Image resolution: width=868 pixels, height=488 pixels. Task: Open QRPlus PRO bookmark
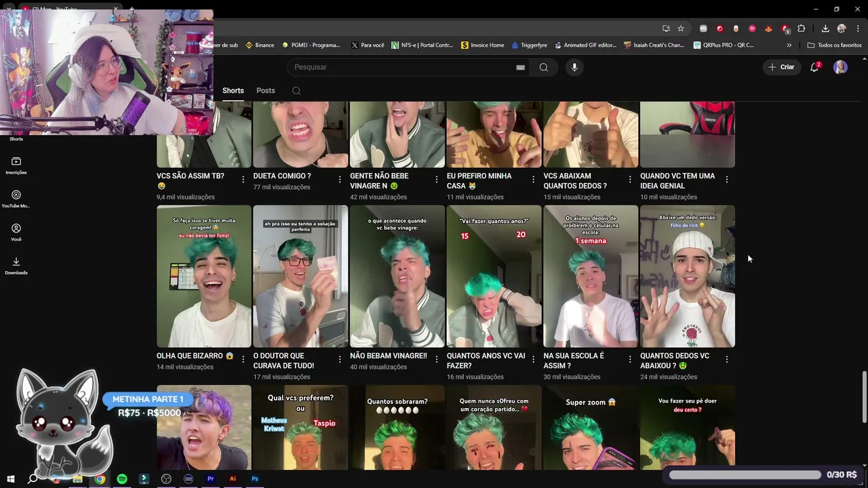coord(724,45)
